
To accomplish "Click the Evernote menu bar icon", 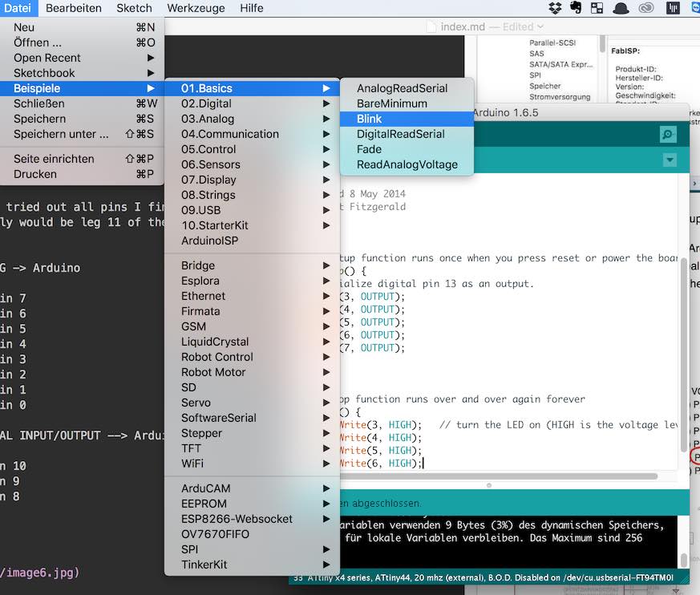I will [576, 7].
